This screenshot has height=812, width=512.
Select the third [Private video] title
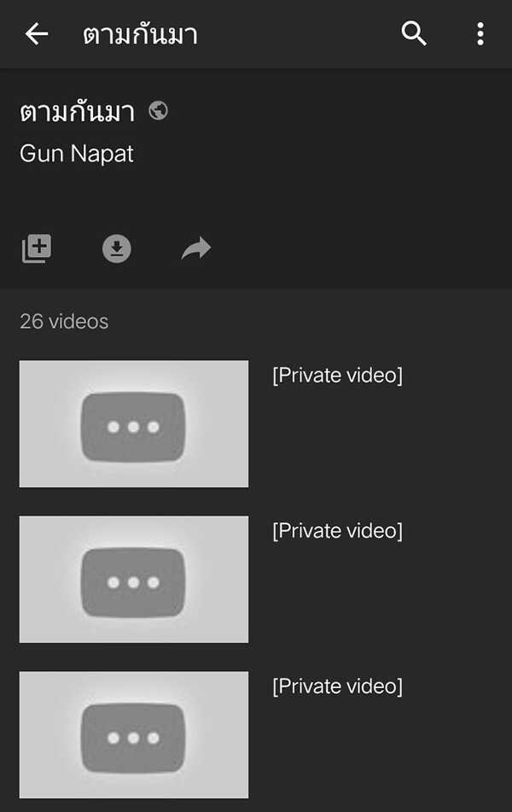pyautogui.click(x=338, y=686)
